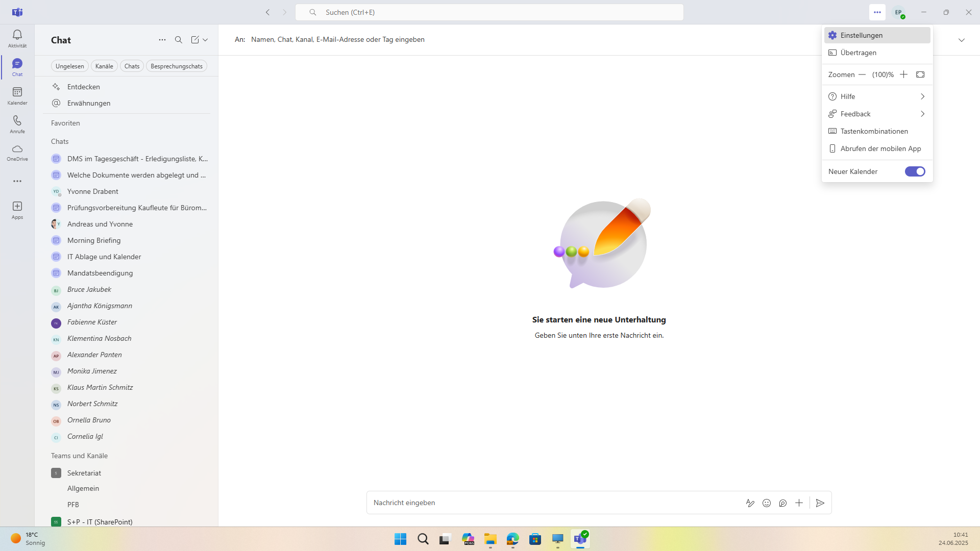Viewport: 980px width, 551px height.
Task: Expand the Feedback submenu
Action: (x=922, y=114)
